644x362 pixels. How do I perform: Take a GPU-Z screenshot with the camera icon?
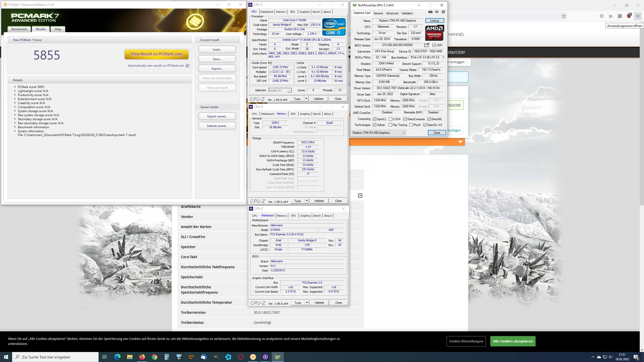pyautogui.click(x=430, y=12)
